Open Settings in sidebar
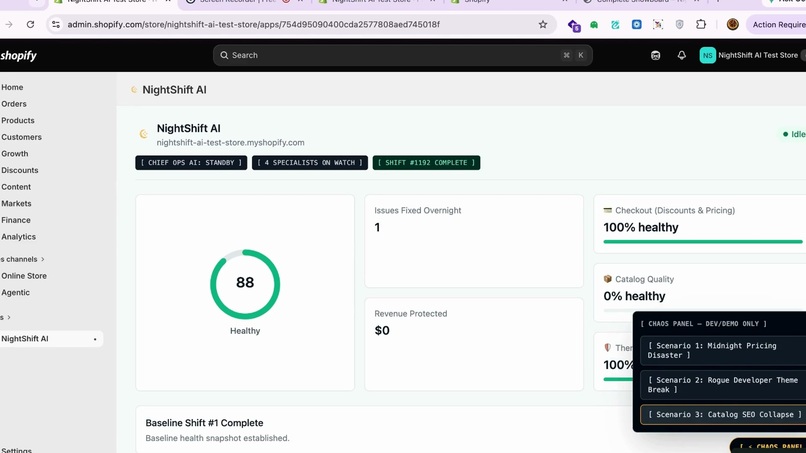The height and width of the screenshot is (453, 806). pos(16,450)
